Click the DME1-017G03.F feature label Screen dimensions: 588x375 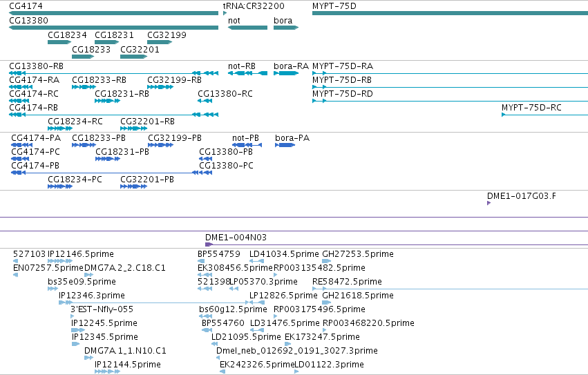522,195
